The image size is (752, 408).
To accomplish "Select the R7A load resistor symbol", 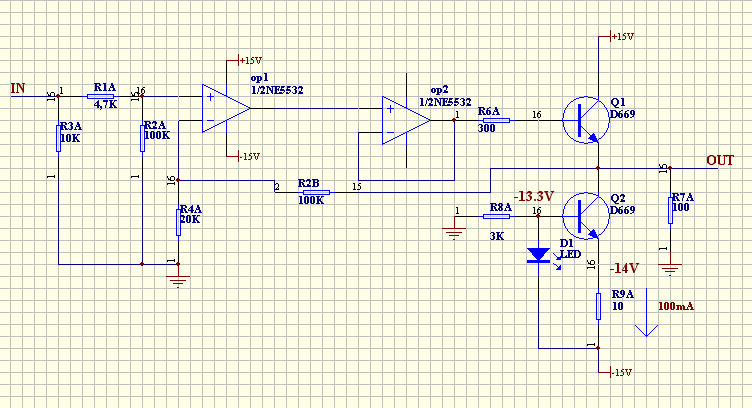I will click(x=670, y=210).
